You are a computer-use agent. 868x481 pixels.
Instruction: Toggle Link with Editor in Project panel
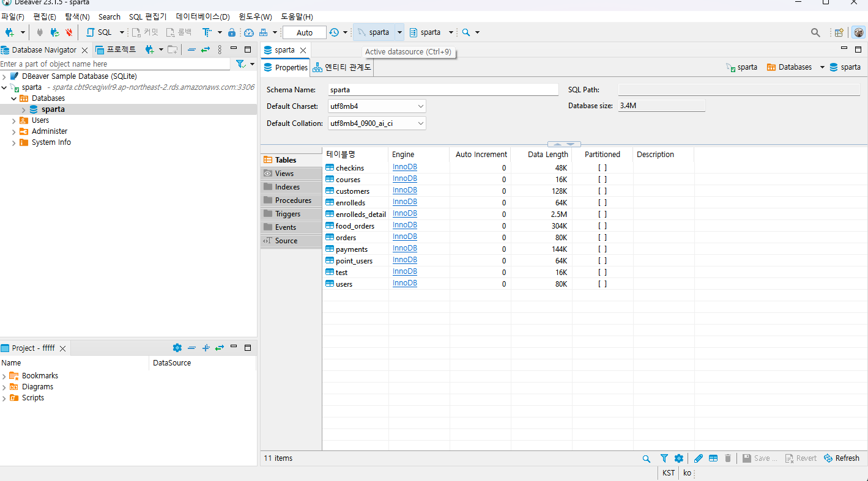coord(220,348)
